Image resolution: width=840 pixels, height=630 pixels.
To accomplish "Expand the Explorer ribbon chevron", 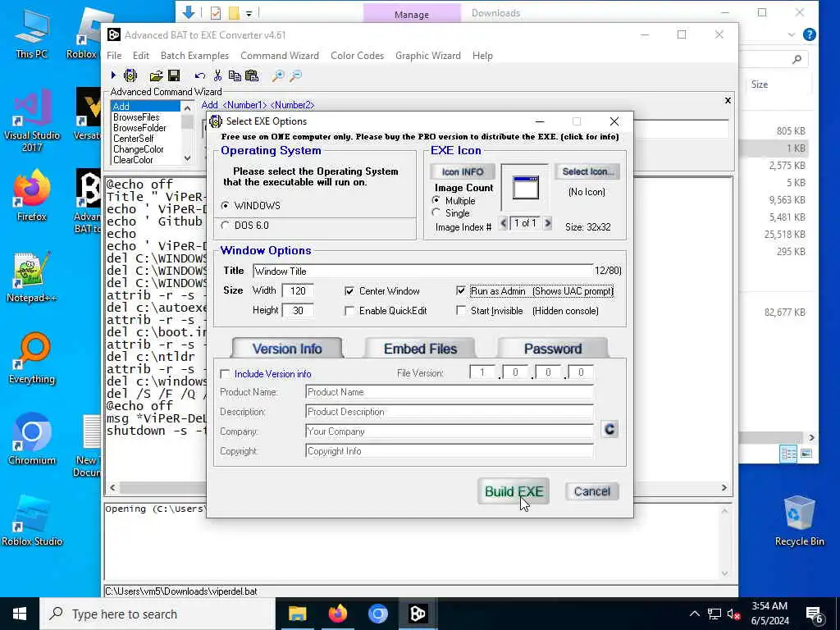I will [792, 34].
